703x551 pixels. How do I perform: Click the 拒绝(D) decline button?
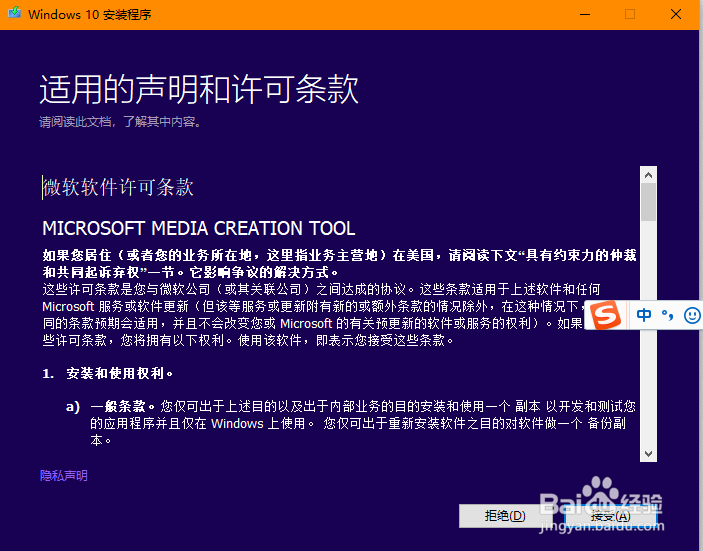[x=505, y=516]
